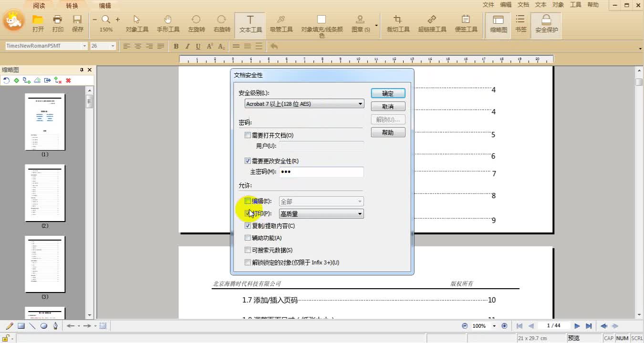
Task: Click the Security Protection icon (安全保护)
Action: pos(546,24)
